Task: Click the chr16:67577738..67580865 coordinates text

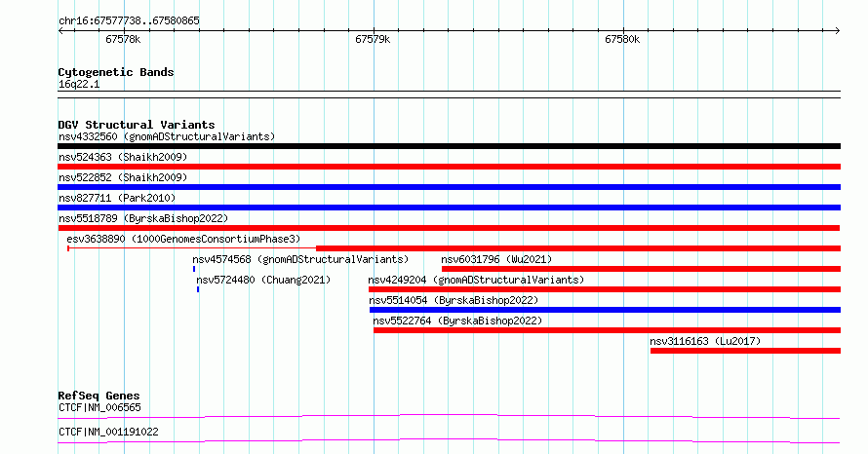Action: [129, 21]
